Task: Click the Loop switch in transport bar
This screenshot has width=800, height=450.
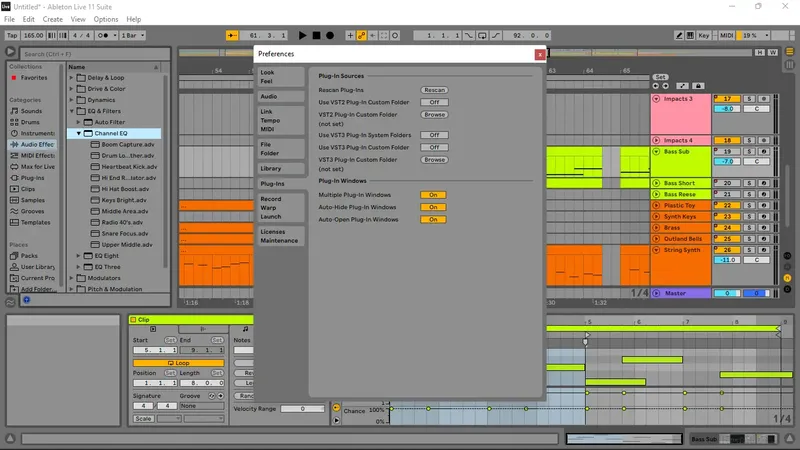Action: click(x=482, y=35)
